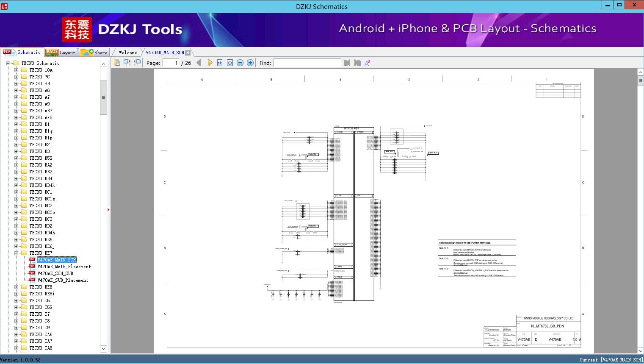
Task: Expand the TECNO BE8 folder
Action: coord(16,287)
